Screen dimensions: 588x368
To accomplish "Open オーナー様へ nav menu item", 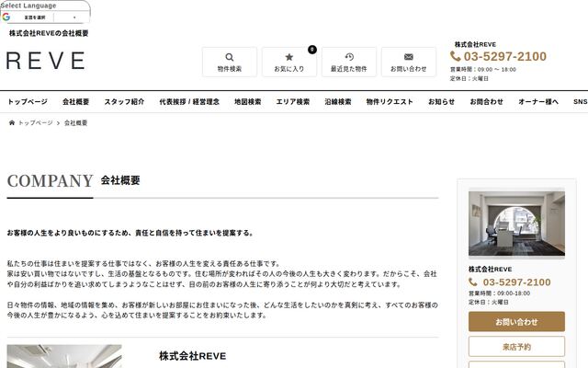I will tap(538, 102).
